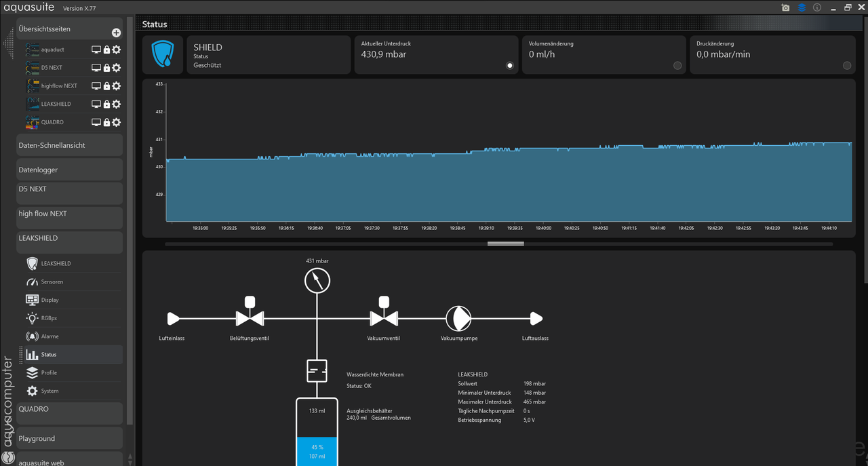Viewport: 868px width, 466px height.
Task: Click the Vakuumpumpe pump symbol
Action: click(458, 318)
